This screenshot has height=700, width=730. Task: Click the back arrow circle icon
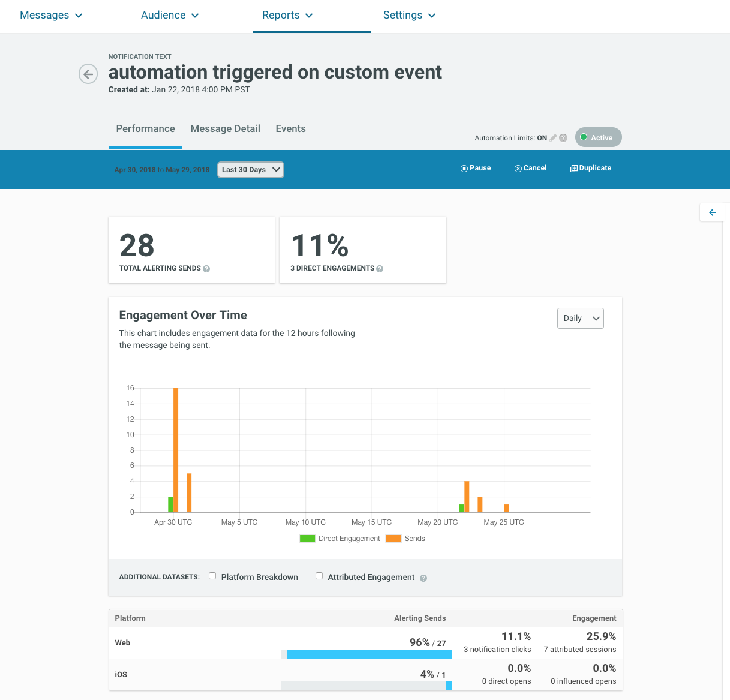point(88,74)
